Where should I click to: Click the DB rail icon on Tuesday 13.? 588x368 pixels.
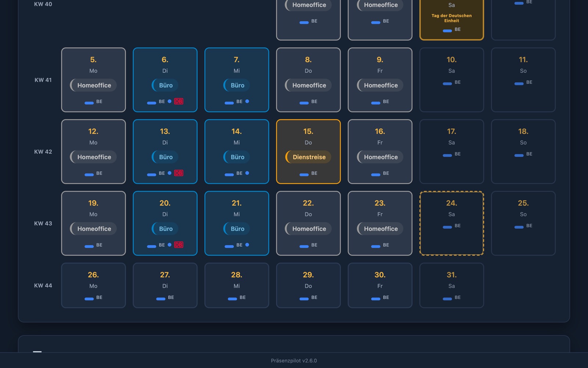[x=179, y=173]
